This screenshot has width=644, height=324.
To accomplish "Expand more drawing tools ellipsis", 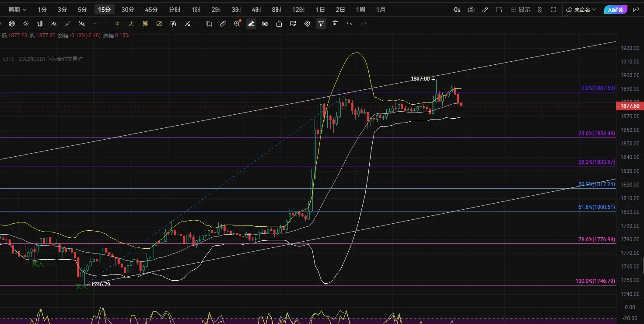I will pyautogui.click(x=96, y=24).
